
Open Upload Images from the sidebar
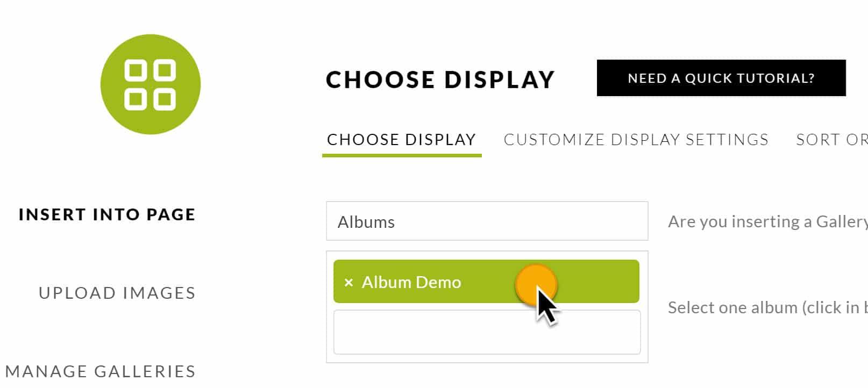(x=117, y=293)
